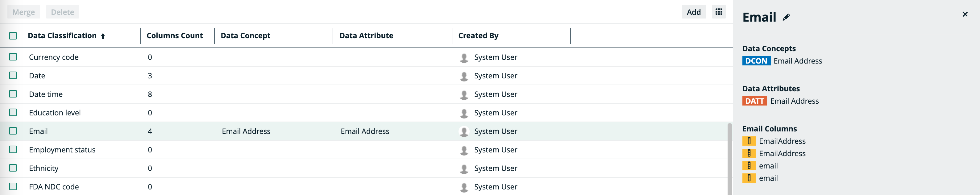Viewport: 980px width, 195px height.
Task: Click columns count 8 in Date time row
Action: point(150,94)
